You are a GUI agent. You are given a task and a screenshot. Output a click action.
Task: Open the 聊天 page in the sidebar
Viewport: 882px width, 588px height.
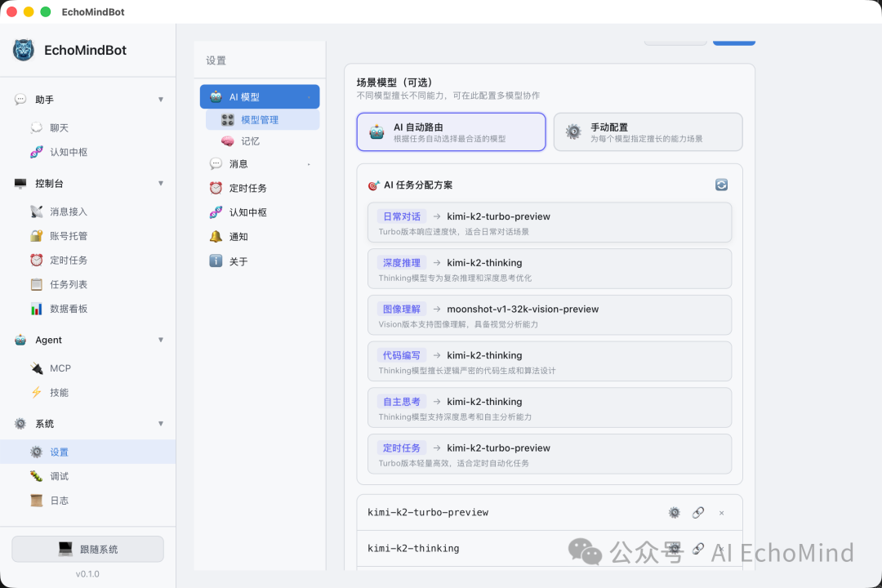58,127
